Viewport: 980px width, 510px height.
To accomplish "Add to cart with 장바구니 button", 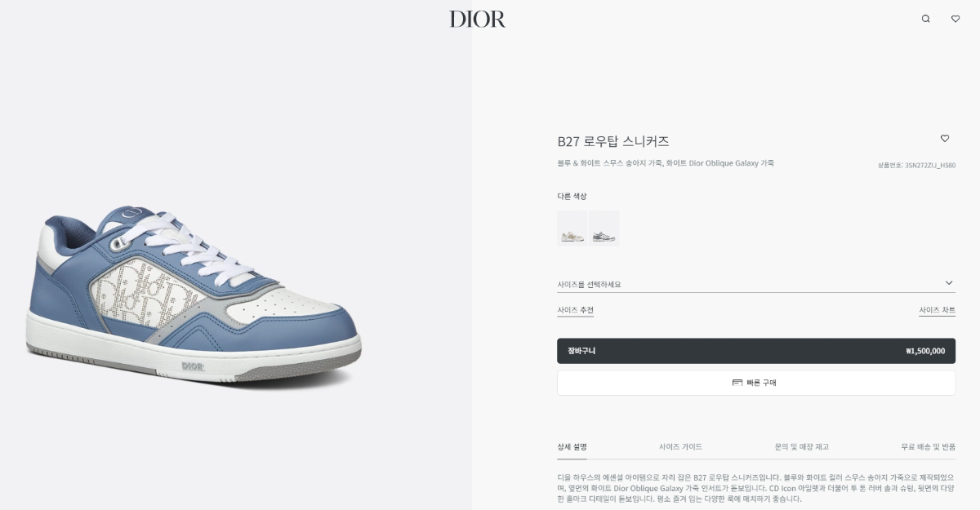I will [x=756, y=351].
